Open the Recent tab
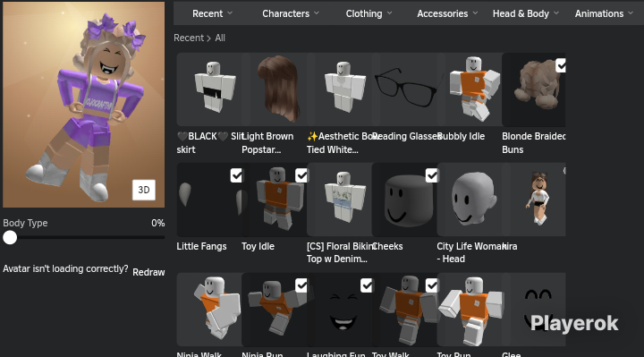This screenshot has width=644, height=357. [208, 13]
